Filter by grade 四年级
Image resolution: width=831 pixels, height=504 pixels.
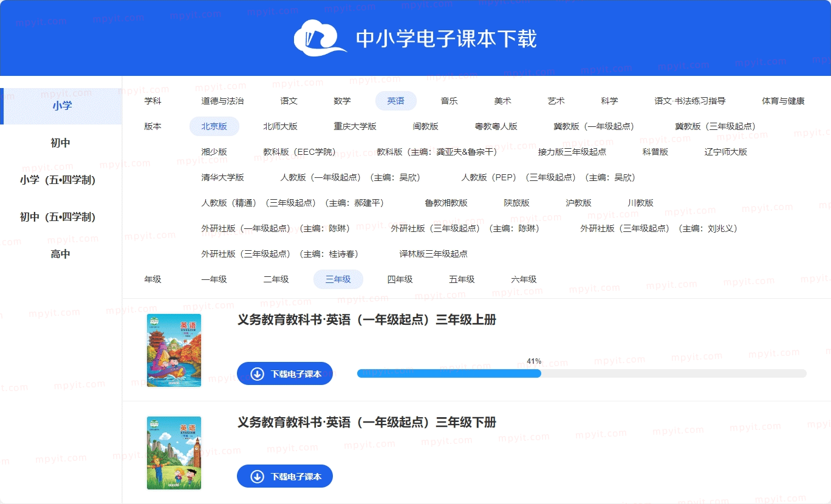point(400,279)
